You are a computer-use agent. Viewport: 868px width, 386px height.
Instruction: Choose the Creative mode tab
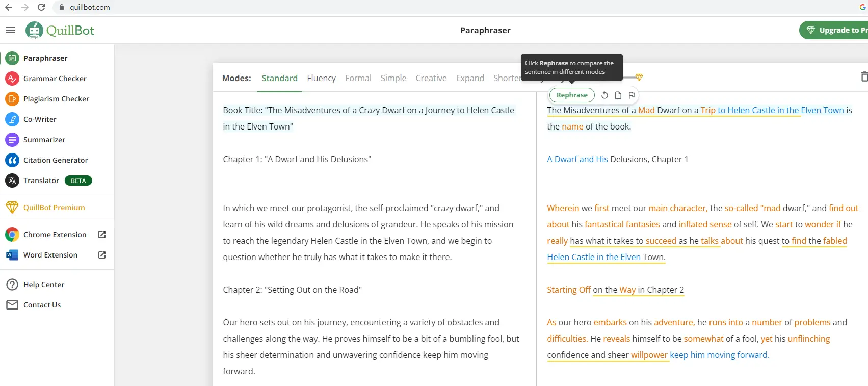coord(431,78)
